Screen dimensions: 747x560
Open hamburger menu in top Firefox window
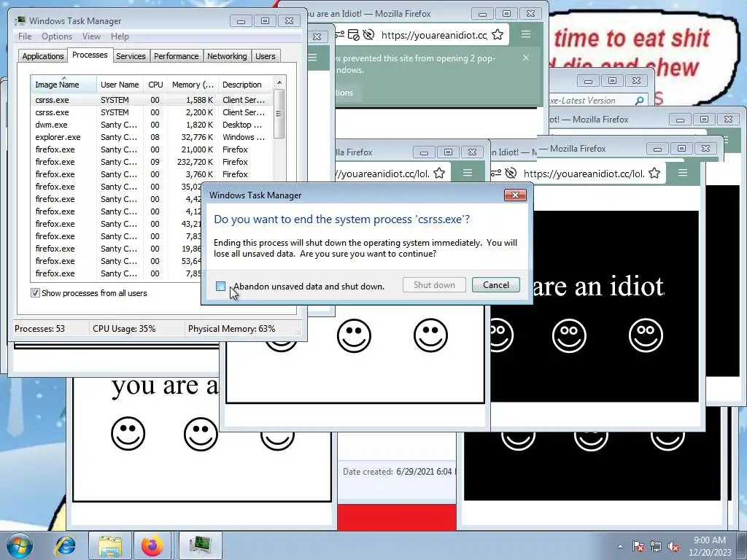coord(525,34)
